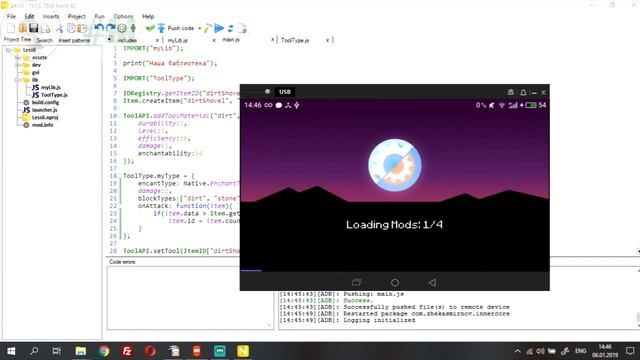The width and height of the screenshot is (640, 360).
Task: Open Windows search magnifier on taskbar
Action: click(x=34, y=351)
